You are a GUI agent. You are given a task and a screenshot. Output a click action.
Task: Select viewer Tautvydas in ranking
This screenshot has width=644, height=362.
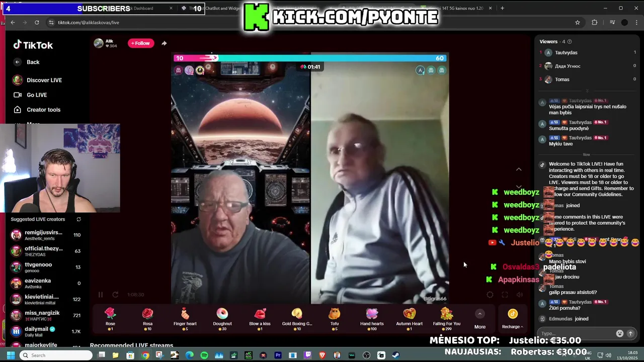588,52
